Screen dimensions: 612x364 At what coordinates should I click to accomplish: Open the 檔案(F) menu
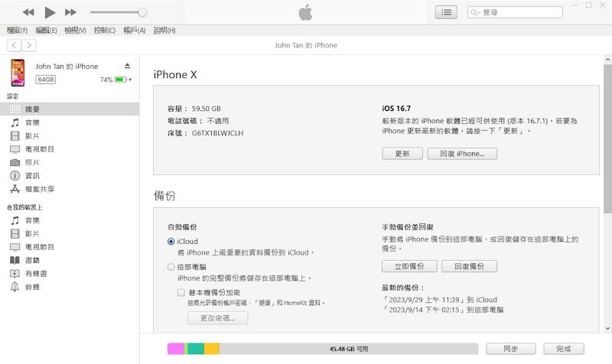click(x=17, y=31)
